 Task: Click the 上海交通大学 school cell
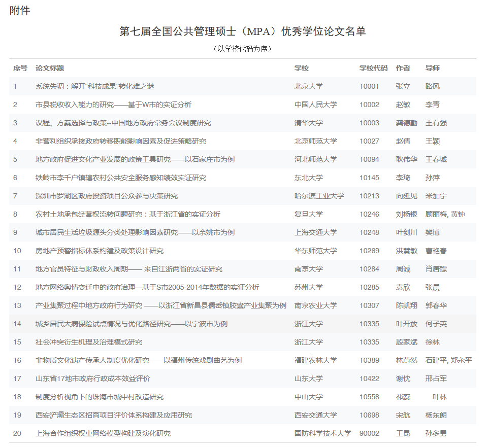[x=315, y=232]
